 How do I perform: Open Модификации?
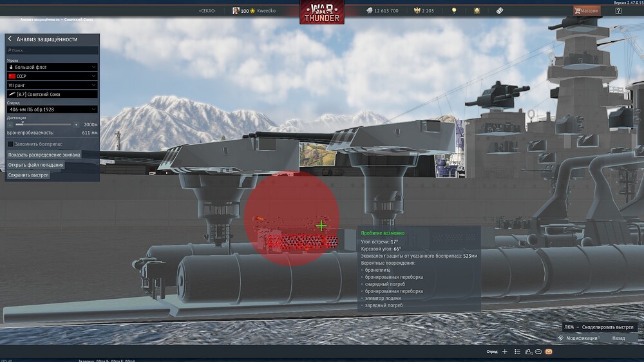pyautogui.click(x=578, y=338)
